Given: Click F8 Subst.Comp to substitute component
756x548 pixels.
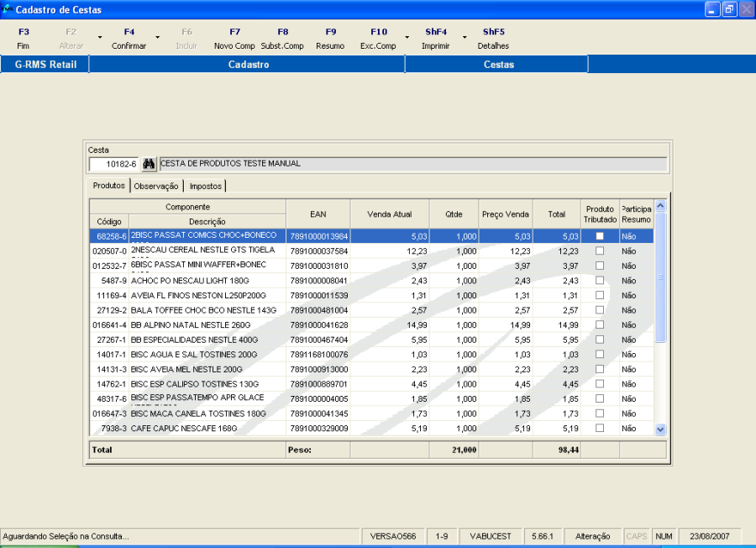Looking at the screenshot, I should [282, 39].
